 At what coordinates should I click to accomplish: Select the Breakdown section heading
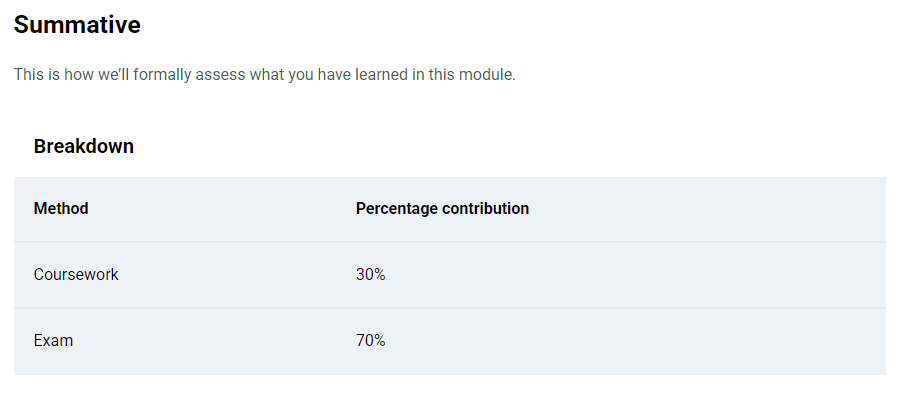coord(83,146)
